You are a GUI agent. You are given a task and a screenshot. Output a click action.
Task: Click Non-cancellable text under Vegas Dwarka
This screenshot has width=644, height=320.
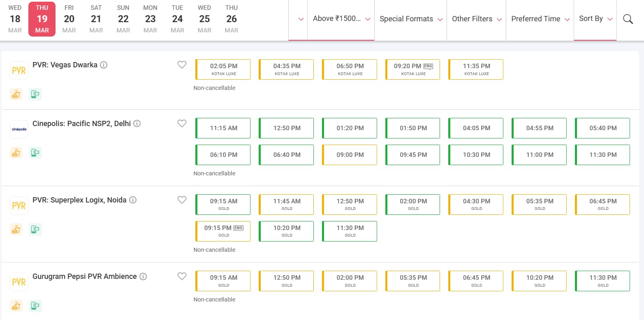[x=214, y=88]
